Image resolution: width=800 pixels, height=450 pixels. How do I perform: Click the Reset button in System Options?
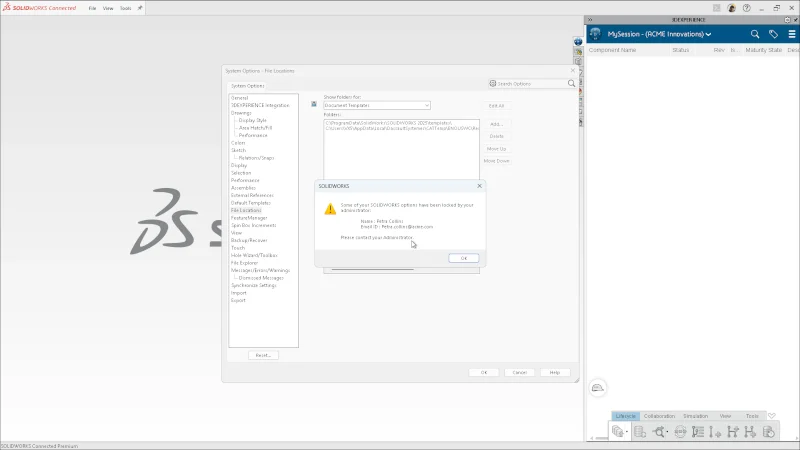263,355
